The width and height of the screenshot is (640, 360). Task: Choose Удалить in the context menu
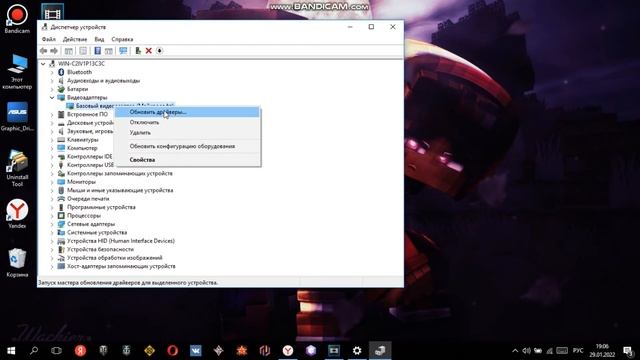(x=187, y=132)
